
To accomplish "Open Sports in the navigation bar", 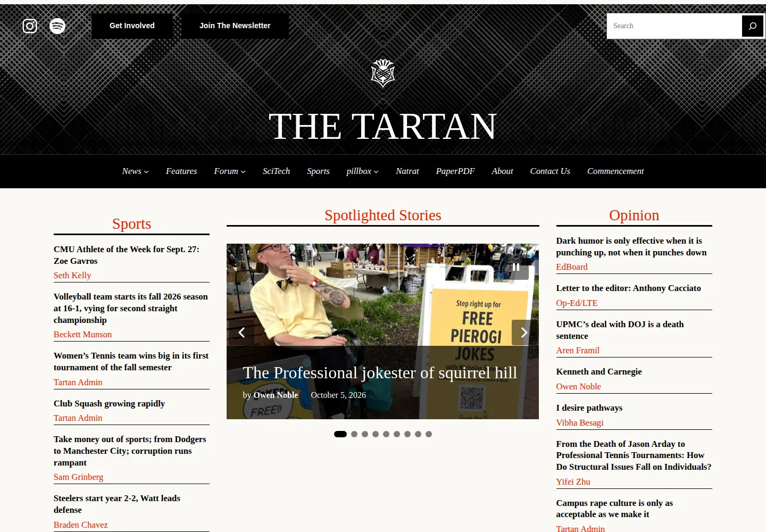I will pos(318,171).
